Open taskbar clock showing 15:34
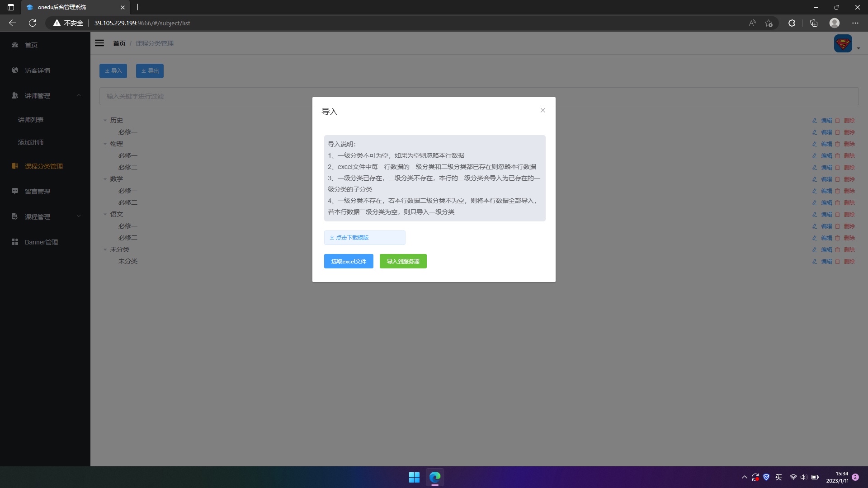868x488 pixels. 837,477
